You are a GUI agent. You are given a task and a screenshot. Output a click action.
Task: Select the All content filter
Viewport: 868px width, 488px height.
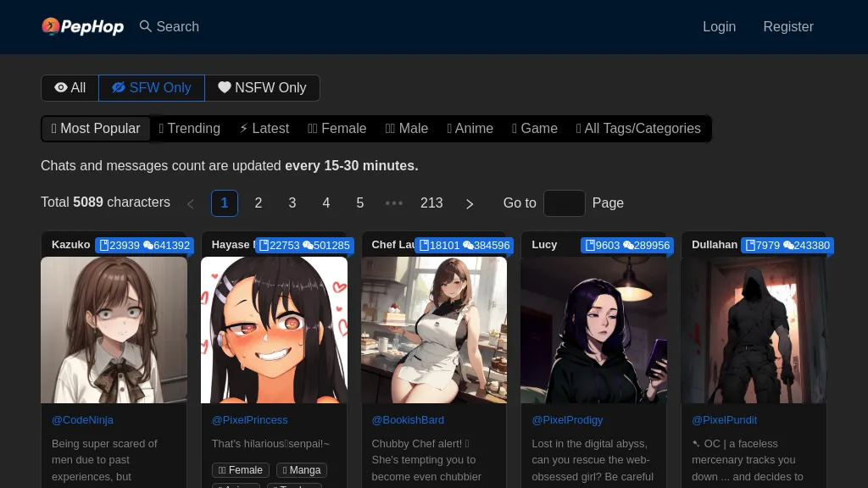(70, 88)
